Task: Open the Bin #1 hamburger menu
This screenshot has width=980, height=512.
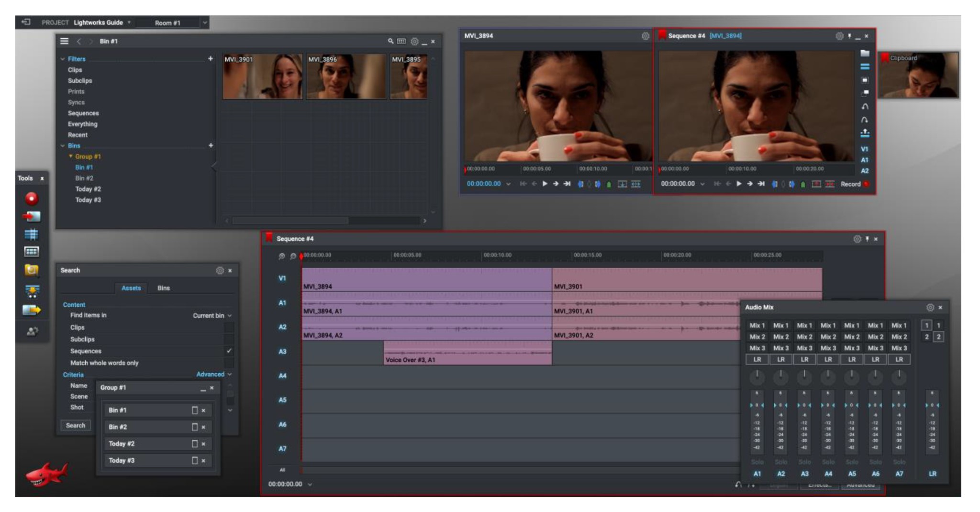Action: 64,42
